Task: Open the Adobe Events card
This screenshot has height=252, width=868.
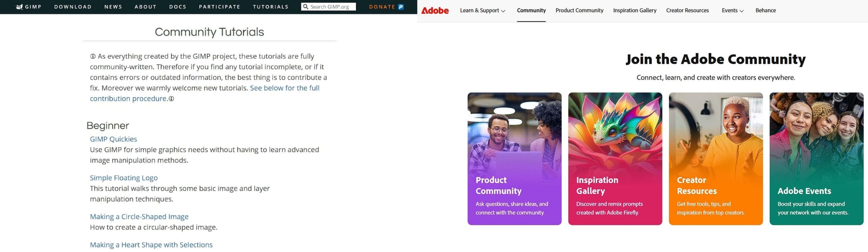Action: (816, 159)
